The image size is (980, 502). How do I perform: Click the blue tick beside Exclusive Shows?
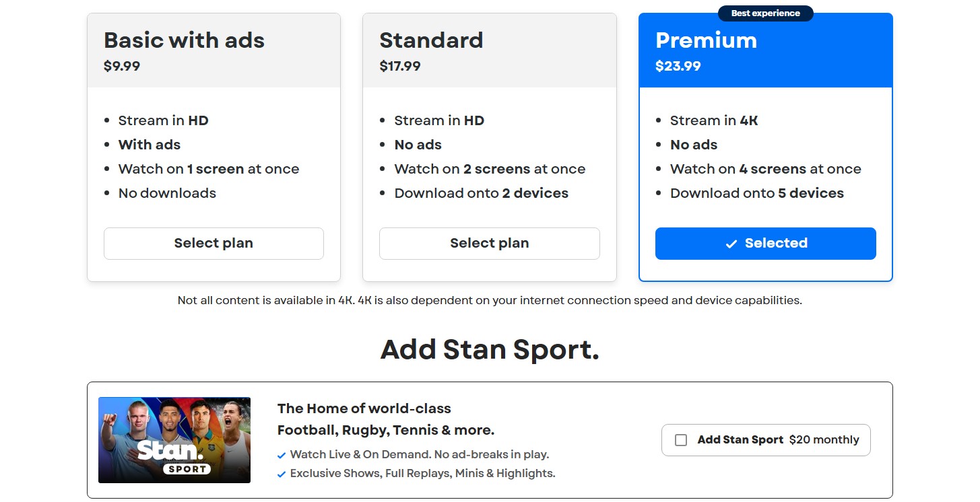[x=282, y=474]
